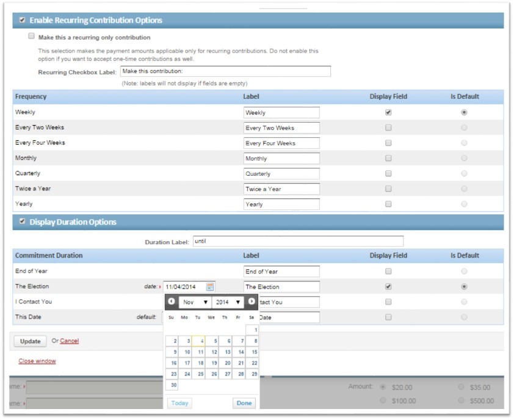
Task: Click Done button in date picker
Action: 244,403
